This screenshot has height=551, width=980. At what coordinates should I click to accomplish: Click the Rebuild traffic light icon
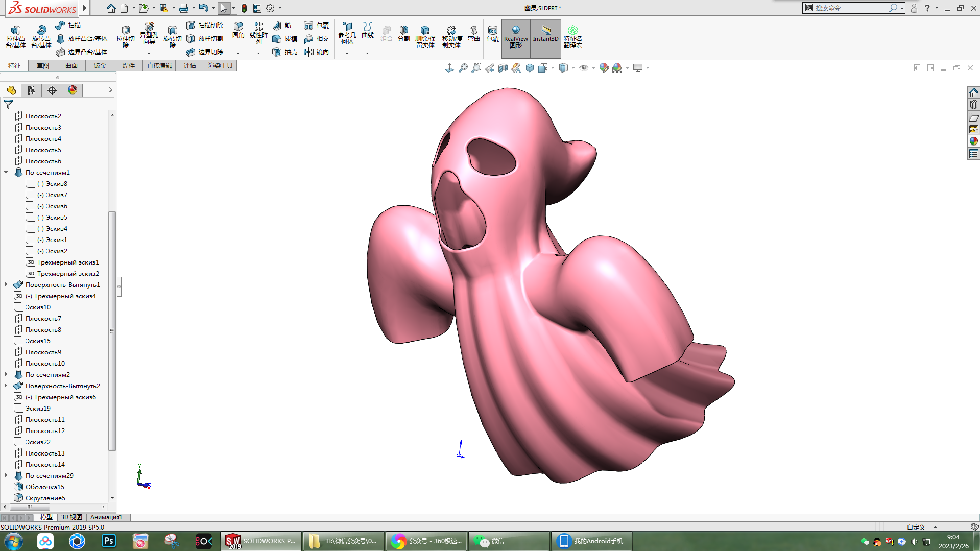(244, 8)
